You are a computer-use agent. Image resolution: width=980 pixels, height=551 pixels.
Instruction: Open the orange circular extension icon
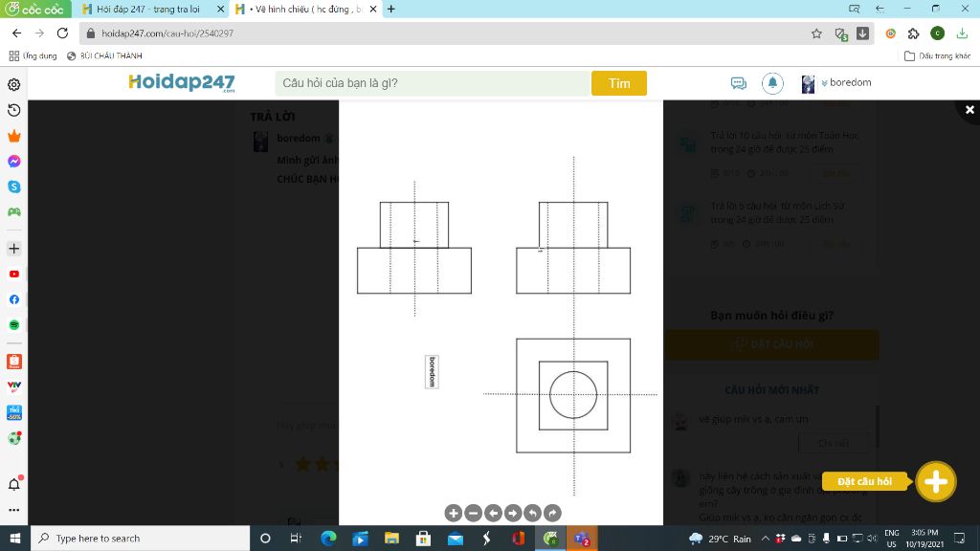pos(891,33)
